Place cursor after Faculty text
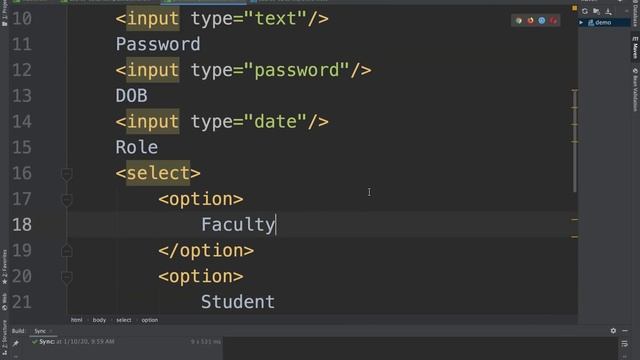640x360 pixels. 276,224
